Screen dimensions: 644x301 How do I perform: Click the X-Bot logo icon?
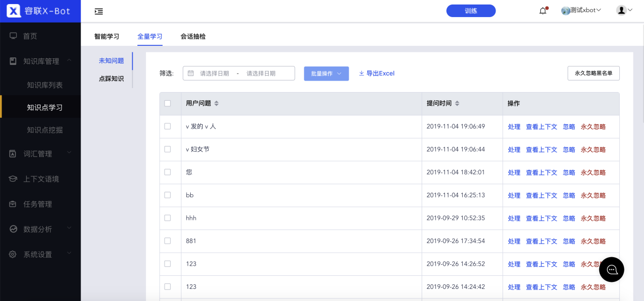pos(14,11)
